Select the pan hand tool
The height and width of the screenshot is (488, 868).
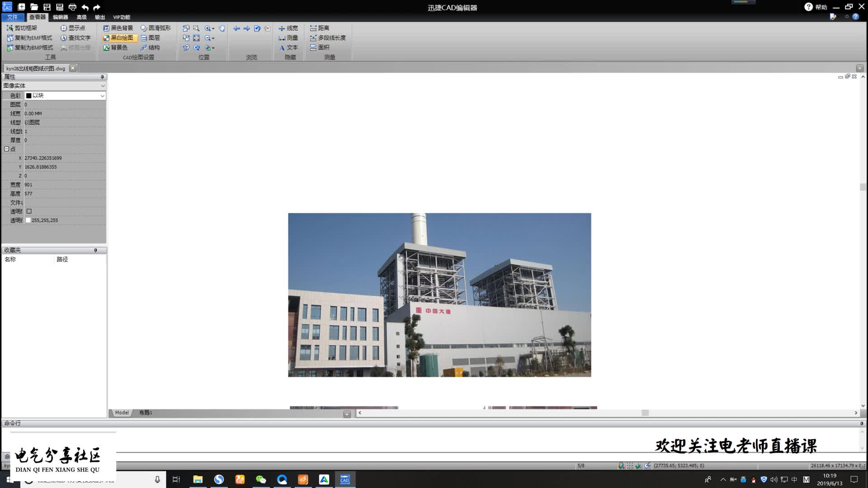222,28
